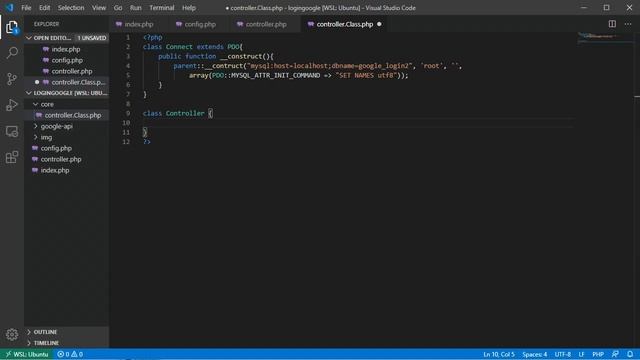
Task: Open the Extensions view icon
Action: click(x=12, y=157)
